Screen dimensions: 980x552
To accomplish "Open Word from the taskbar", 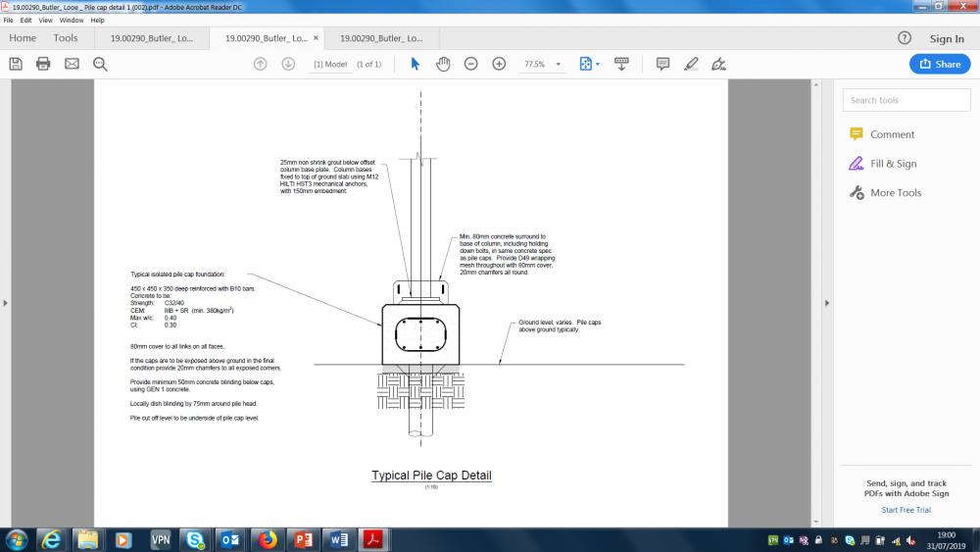I will (339, 540).
